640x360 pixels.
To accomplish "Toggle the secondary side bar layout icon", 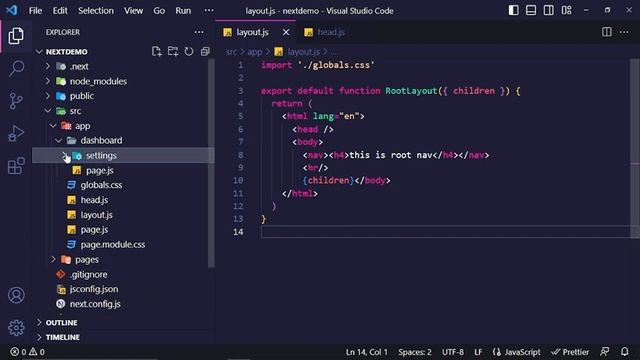I will pyautogui.click(x=549, y=10).
